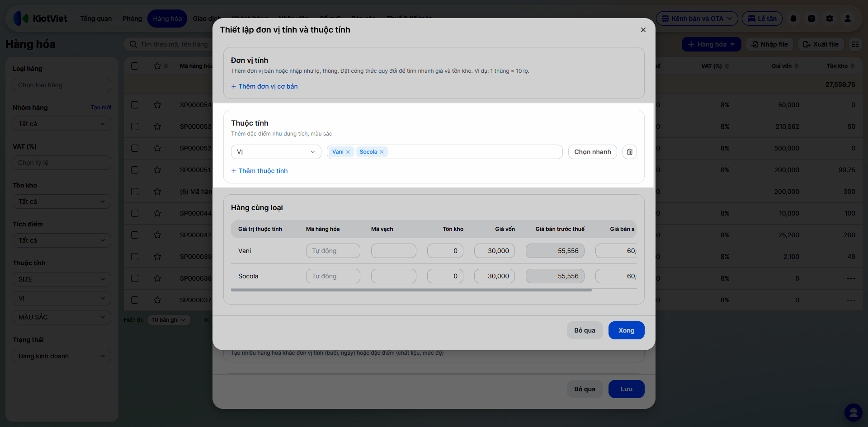Open settings gear in the top bar
868x427 pixels.
tap(830, 19)
